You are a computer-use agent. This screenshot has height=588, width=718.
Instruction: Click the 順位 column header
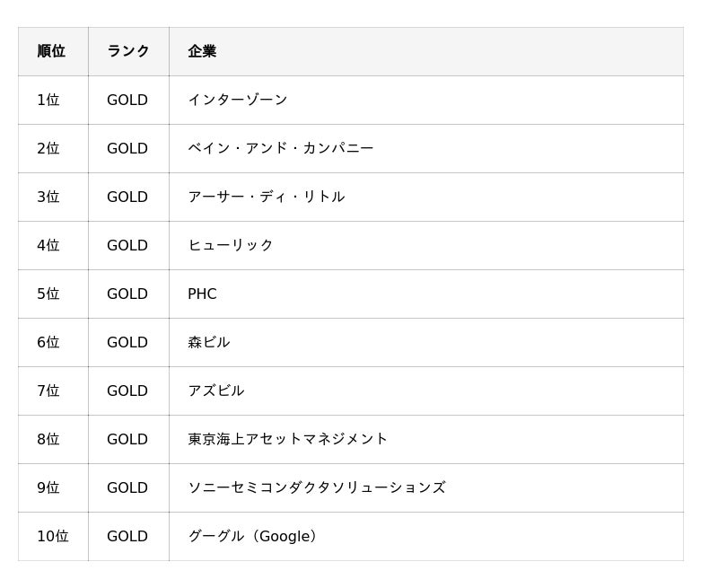click(x=51, y=51)
